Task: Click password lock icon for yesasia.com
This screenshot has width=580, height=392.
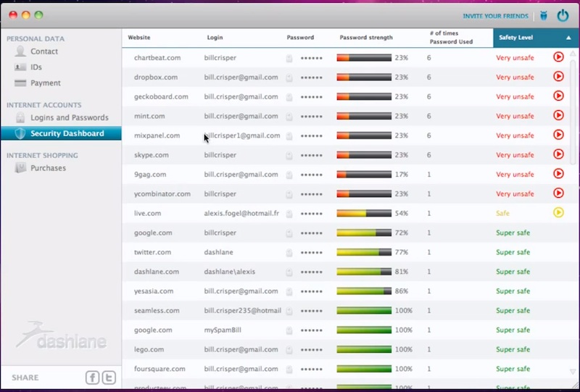Action: click(x=289, y=291)
